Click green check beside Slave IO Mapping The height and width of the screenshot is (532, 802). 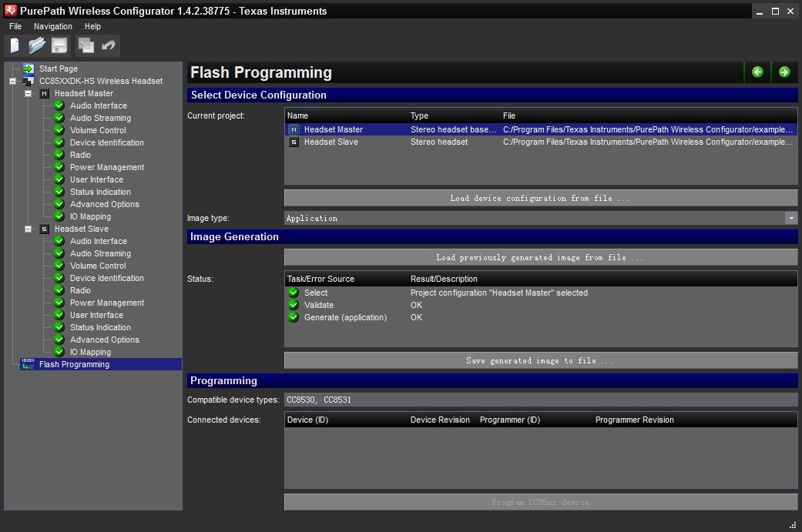[59, 352]
